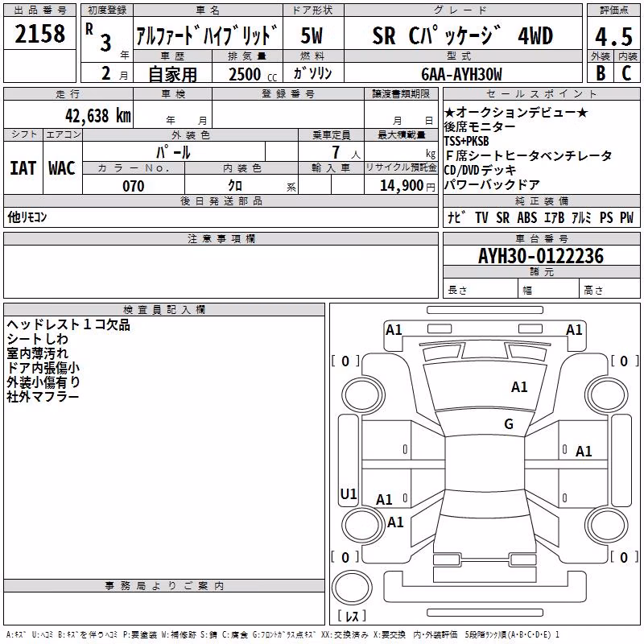Click the interior color クロ
The width and height of the screenshot is (644, 644).
(x=235, y=186)
